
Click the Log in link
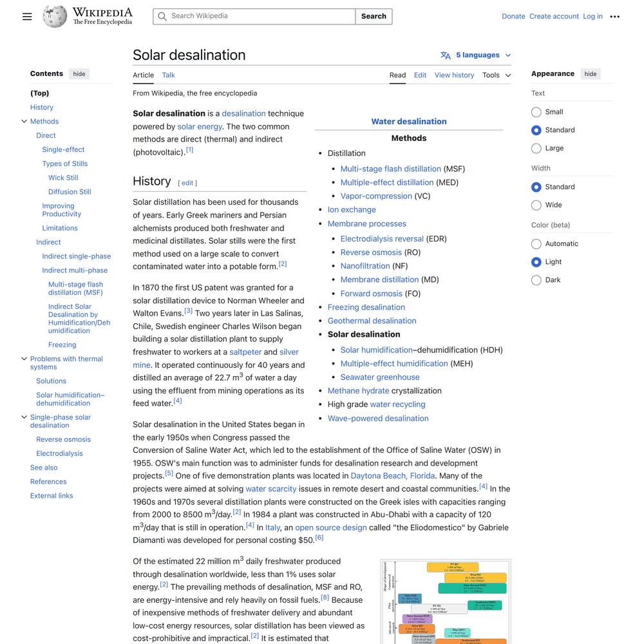(592, 17)
